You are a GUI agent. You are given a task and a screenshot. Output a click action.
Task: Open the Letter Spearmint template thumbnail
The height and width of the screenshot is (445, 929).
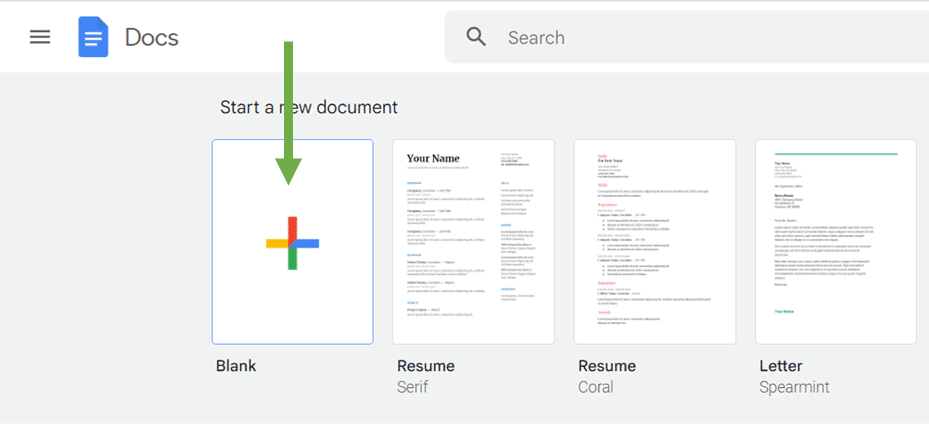click(x=836, y=242)
